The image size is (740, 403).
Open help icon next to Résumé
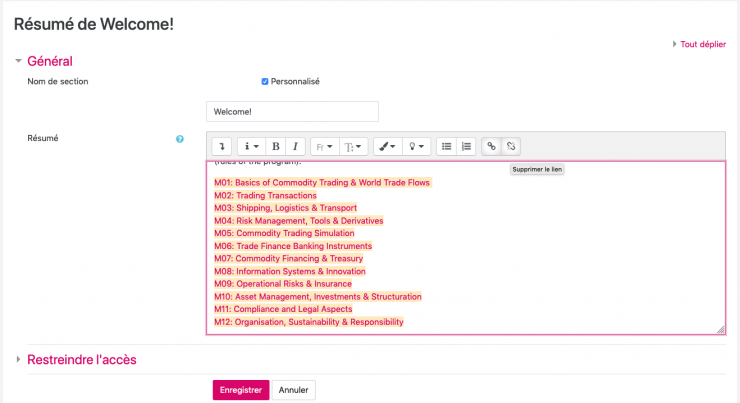tap(180, 139)
